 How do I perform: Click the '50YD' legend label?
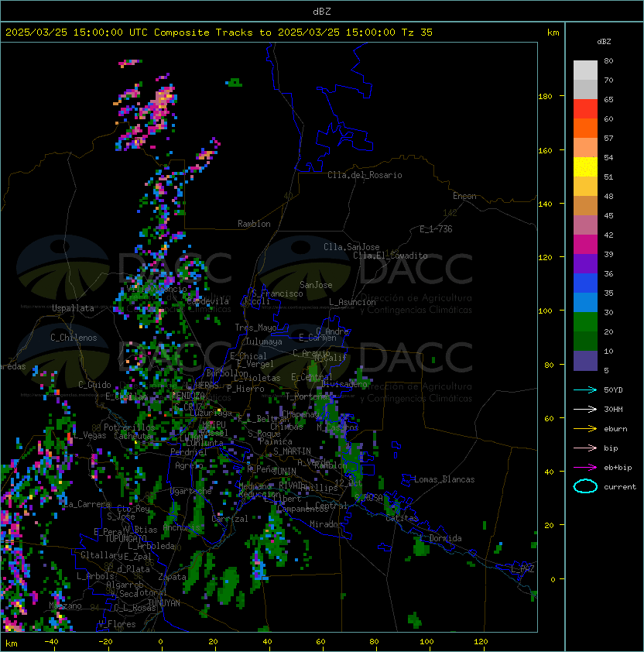[x=613, y=389]
